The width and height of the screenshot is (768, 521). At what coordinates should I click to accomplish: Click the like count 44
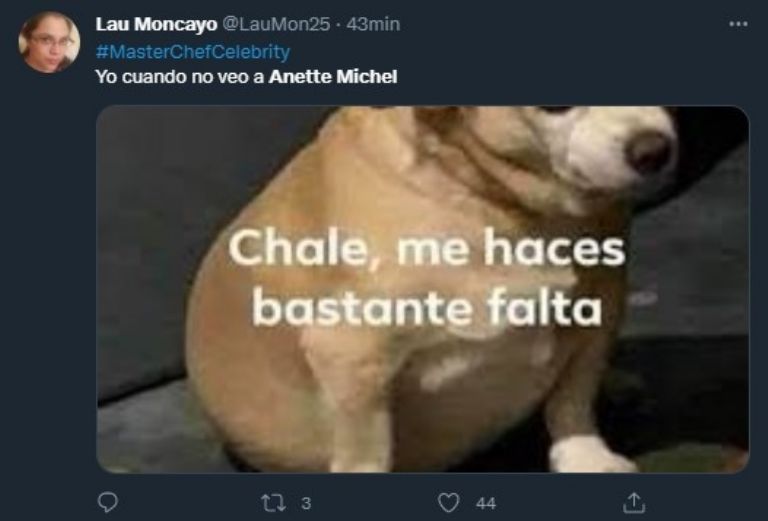coord(485,503)
